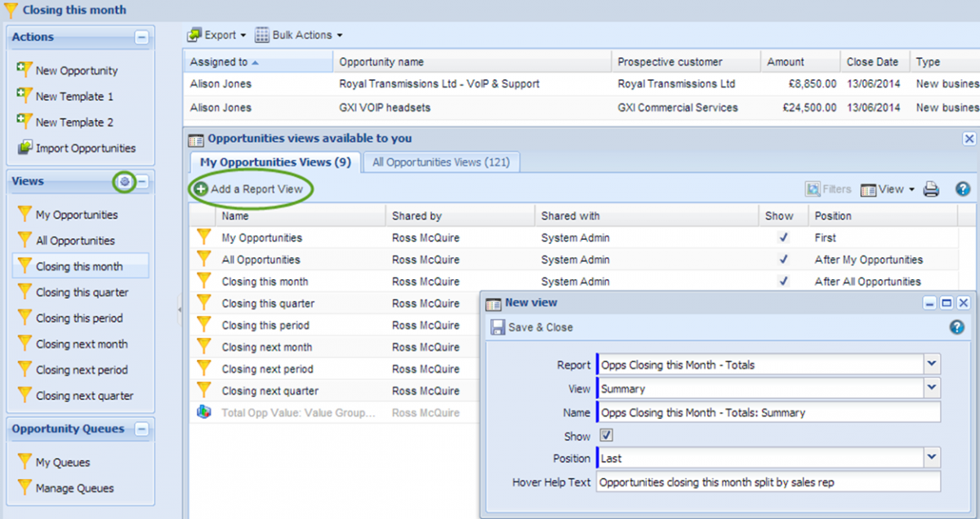Click New Opportunity icon in Actions

[x=24, y=70]
